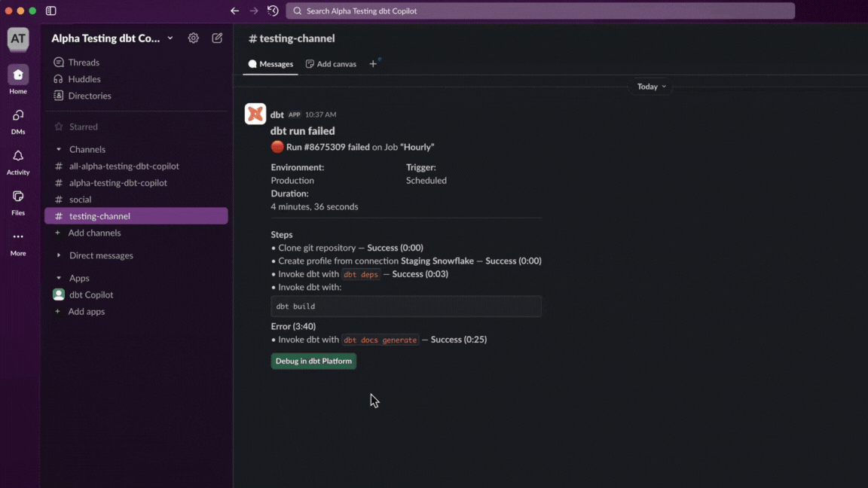This screenshot has width=868, height=488.
Task: Click the Directories label
Action: point(90,96)
